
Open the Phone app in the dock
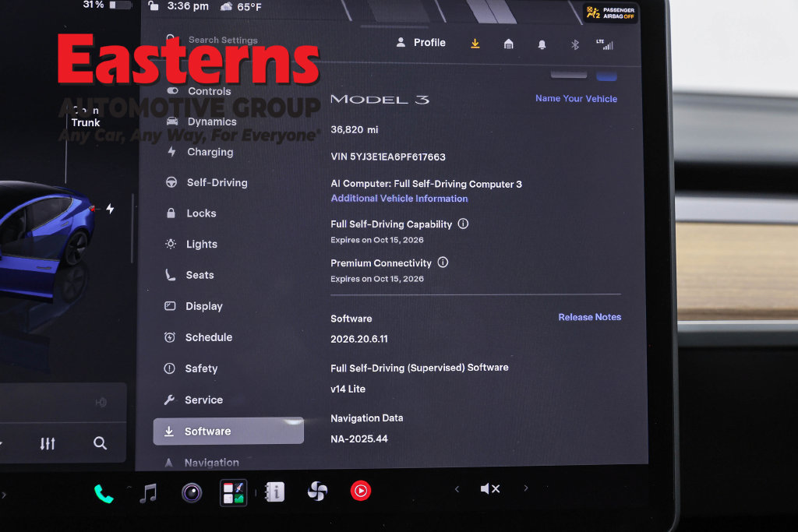coord(104,493)
